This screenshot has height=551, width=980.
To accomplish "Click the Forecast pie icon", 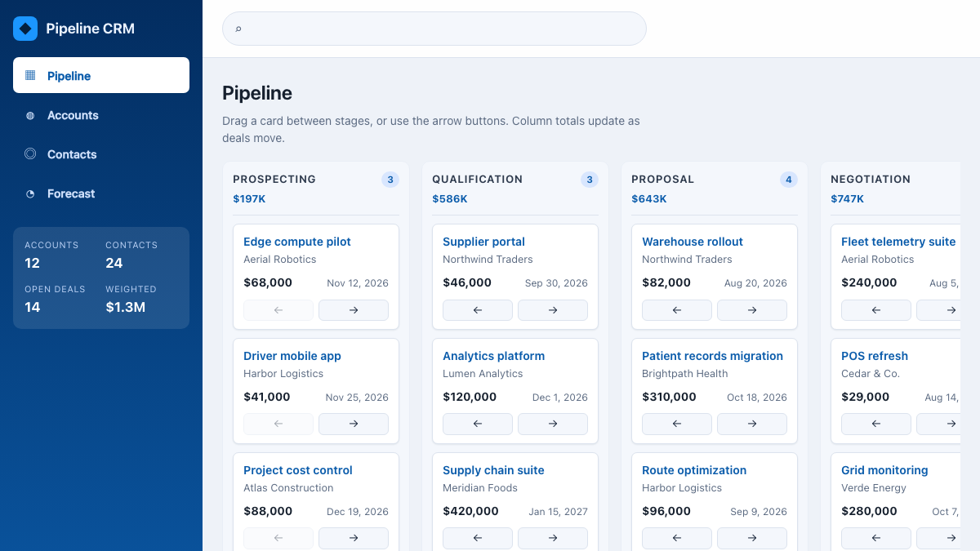I will pyautogui.click(x=30, y=193).
